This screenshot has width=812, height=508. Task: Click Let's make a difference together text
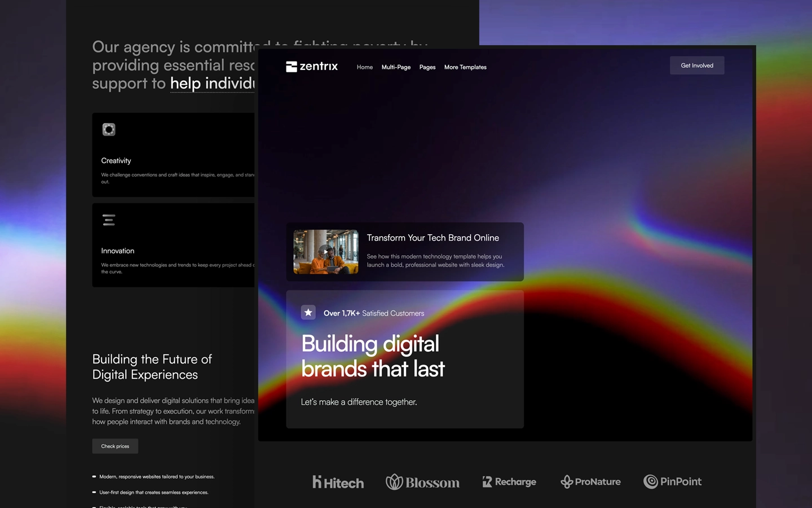point(359,402)
